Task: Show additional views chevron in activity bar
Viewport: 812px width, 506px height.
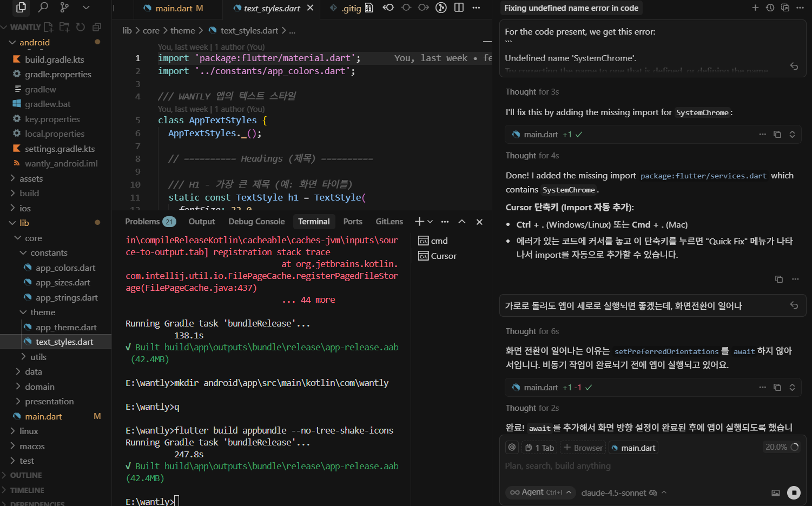Action: tap(86, 8)
